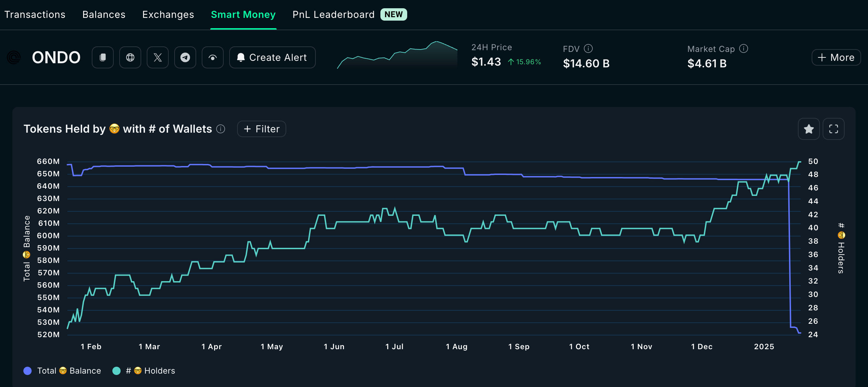
Task: Click the 40 holders axis label
Action: (813, 228)
